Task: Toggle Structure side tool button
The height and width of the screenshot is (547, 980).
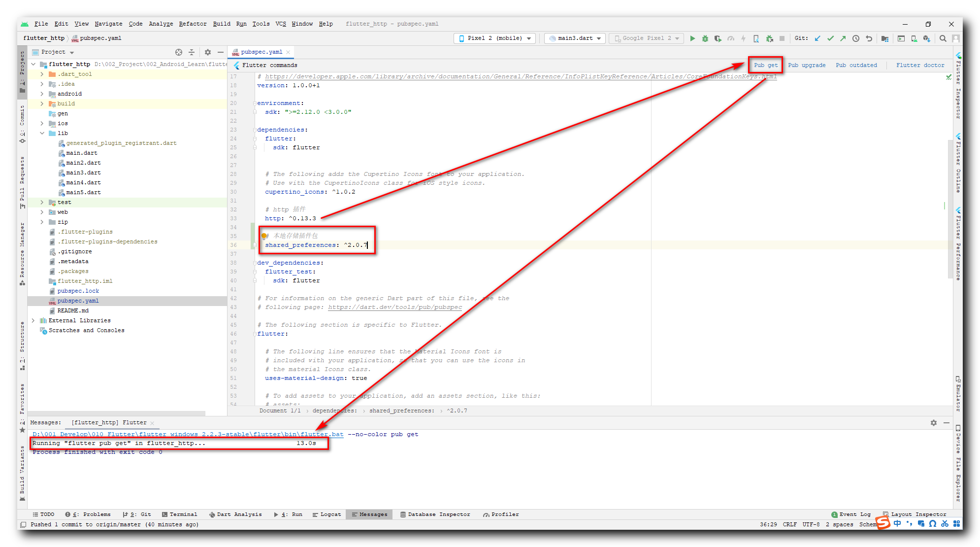Action: (22, 345)
